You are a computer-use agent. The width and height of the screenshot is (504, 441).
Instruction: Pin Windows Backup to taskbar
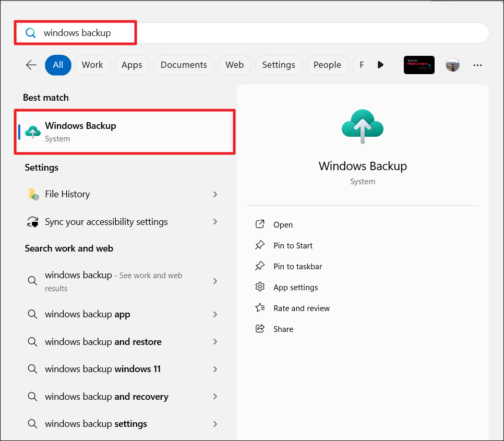(x=297, y=267)
